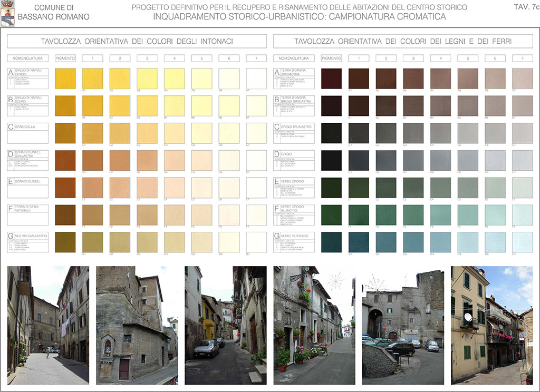Viewport: 540px width, 392px height.
Task: Select column 2 swatch in Terra d'Ombra Brunastra row
Action: [386, 79]
